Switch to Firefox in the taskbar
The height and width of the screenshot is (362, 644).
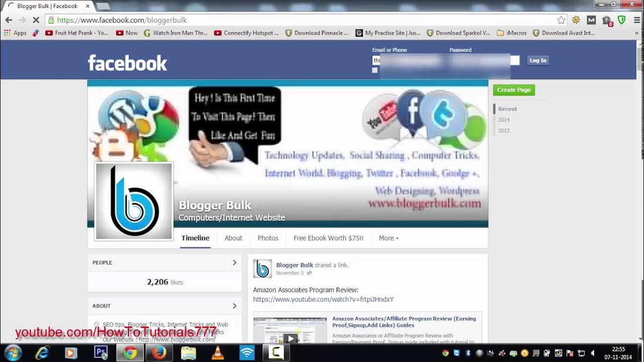pos(159,353)
